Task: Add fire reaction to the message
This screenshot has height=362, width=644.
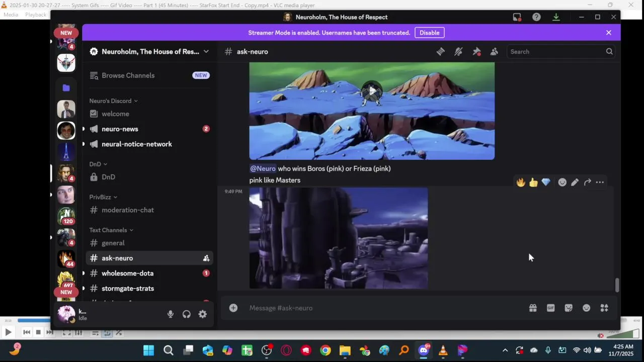Action: click(x=521, y=183)
